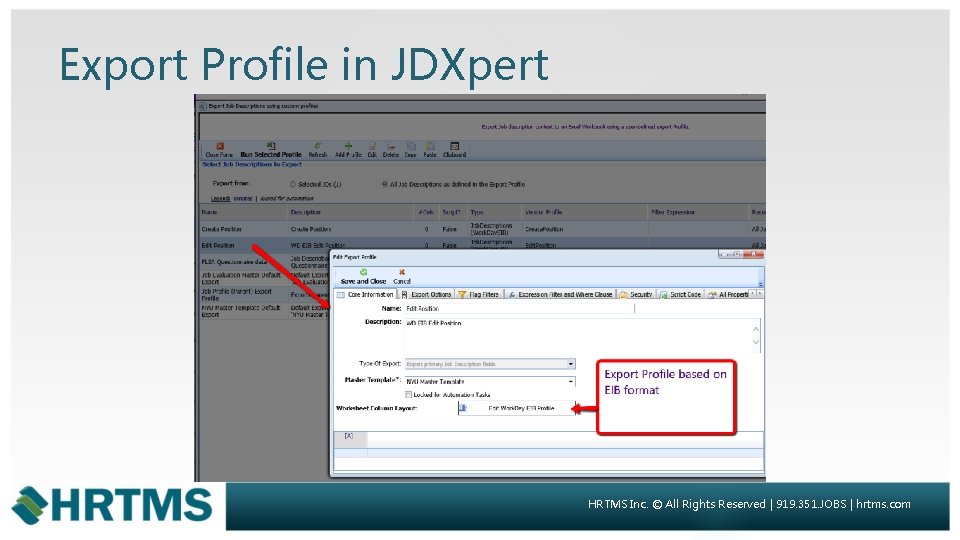The width and height of the screenshot is (960, 540).
Task: Click the Paste toolbar icon
Action: 430,151
